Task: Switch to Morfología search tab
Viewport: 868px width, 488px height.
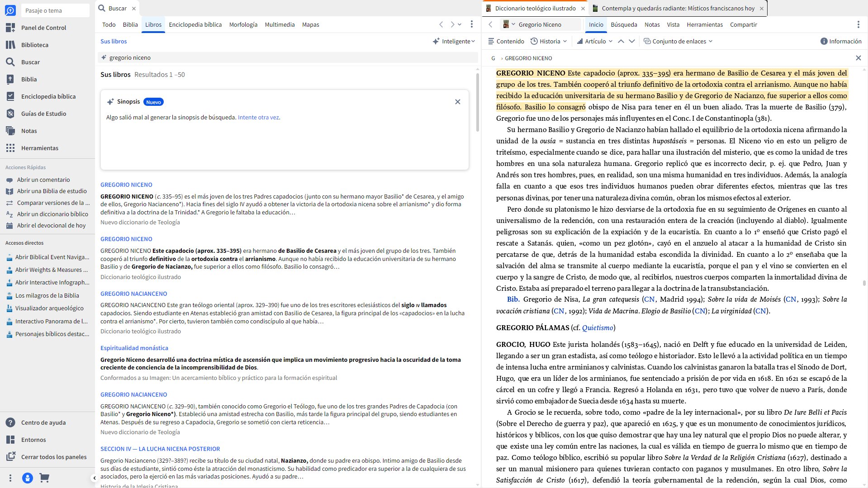Action: pos(243,24)
